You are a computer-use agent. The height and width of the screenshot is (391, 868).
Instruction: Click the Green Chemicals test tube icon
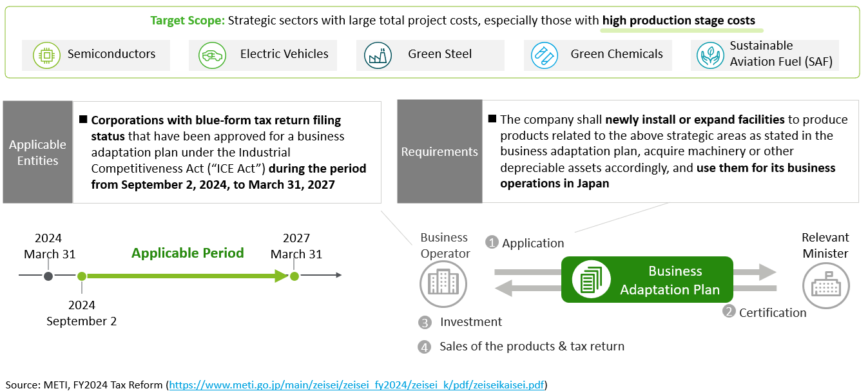[x=545, y=55]
